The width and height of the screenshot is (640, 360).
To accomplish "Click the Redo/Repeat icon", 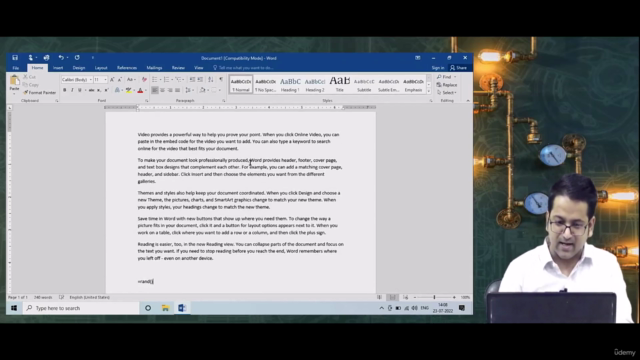I will (x=77, y=58).
